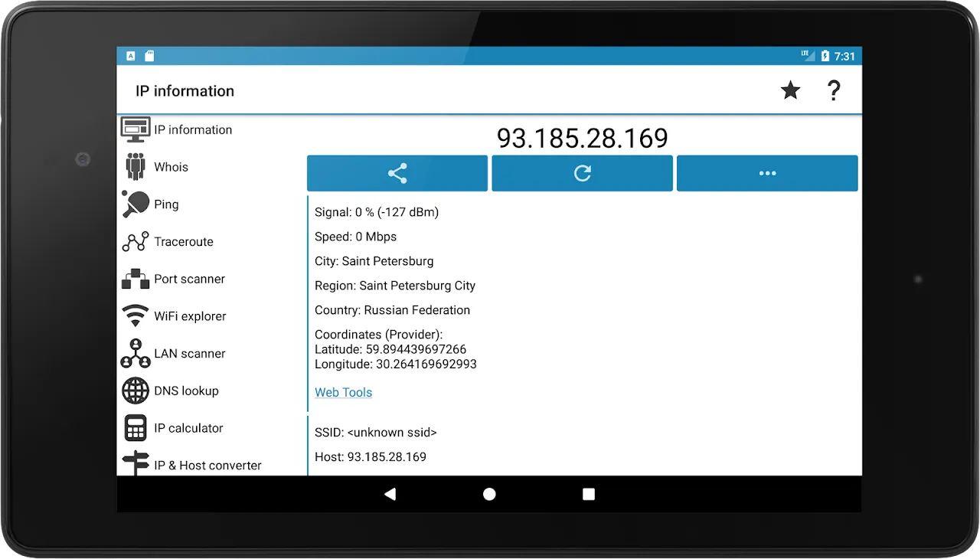
Task: Tap the Android home button
Action: click(489, 495)
